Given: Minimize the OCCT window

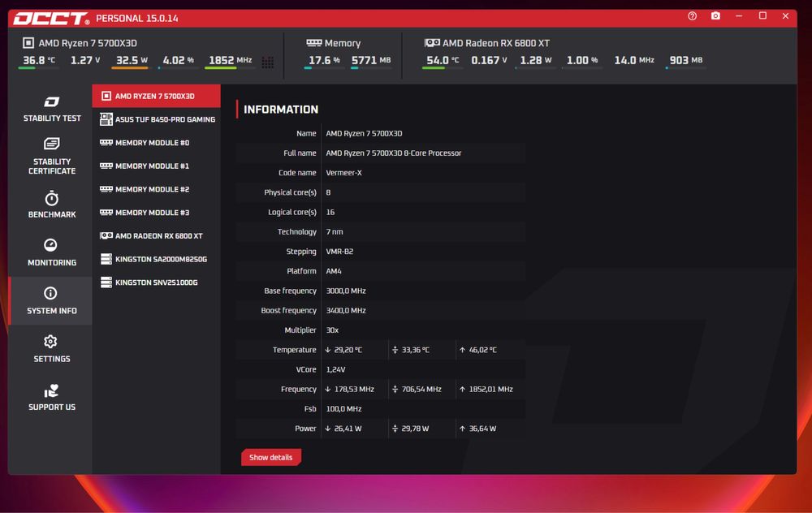Looking at the screenshot, I should click(x=739, y=16).
